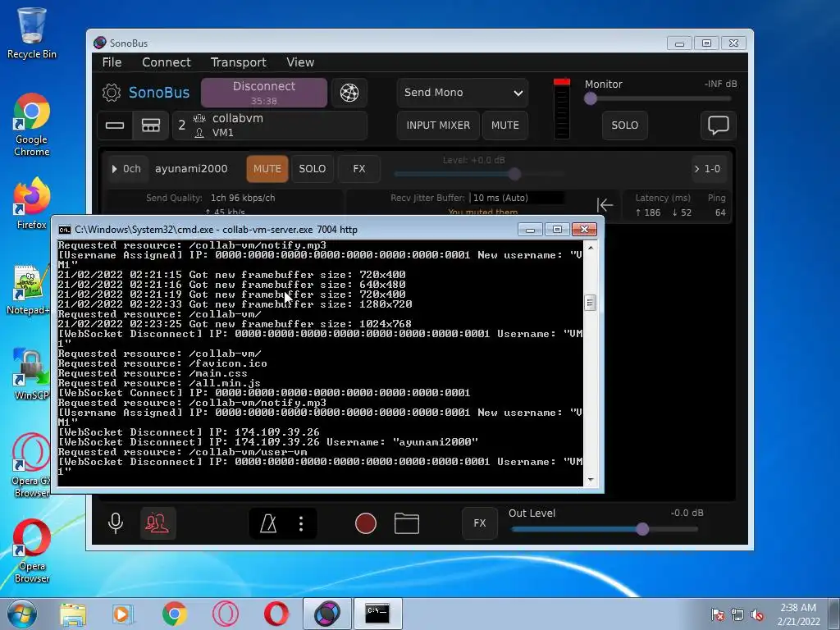Open the INPUT MIXER panel
Viewport: 840px width, 630px height.
point(438,126)
